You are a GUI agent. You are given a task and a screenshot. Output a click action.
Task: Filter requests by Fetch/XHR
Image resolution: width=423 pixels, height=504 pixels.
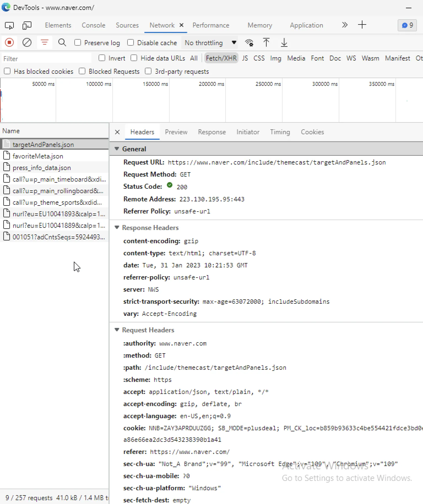221,58
